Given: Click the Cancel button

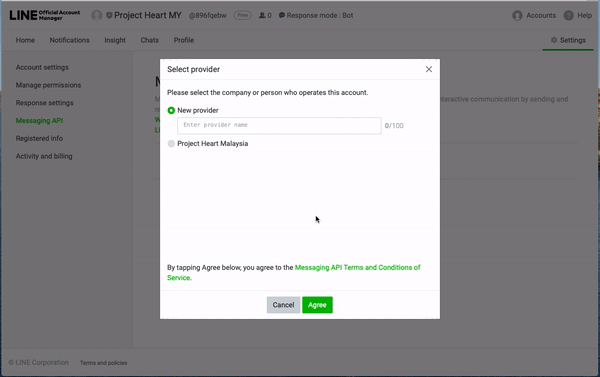Looking at the screenshot, I should click(283, 305).
